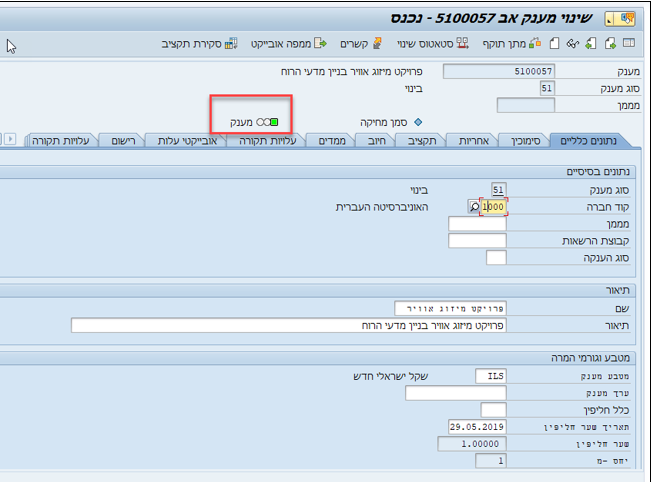Click the קוד חברה field with 1000
The image size is (651, 482).
pyautogui.click(x=493, y=206)
